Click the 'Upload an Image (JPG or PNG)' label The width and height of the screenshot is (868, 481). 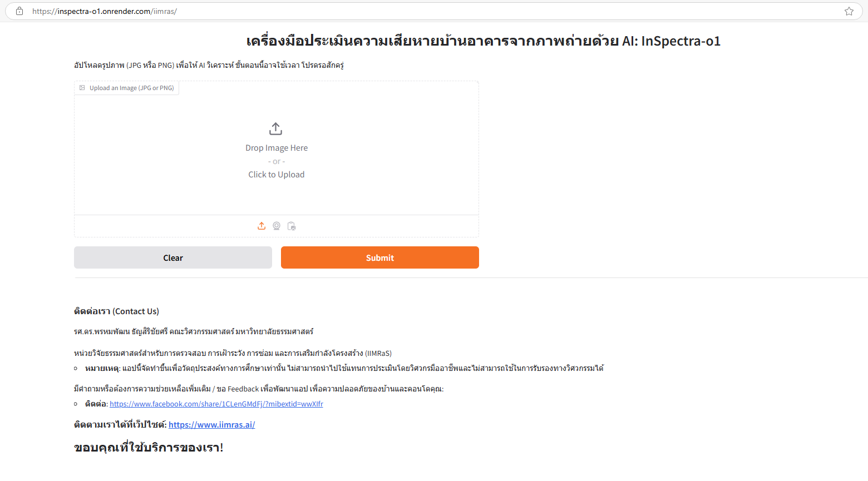point(131,88)
